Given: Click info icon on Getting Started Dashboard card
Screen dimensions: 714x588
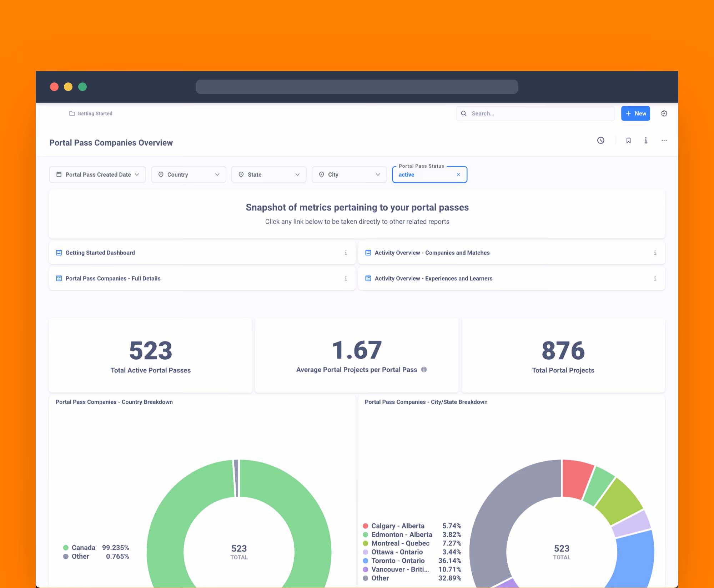Looking at the screenshot, I should tap(346, 253).
